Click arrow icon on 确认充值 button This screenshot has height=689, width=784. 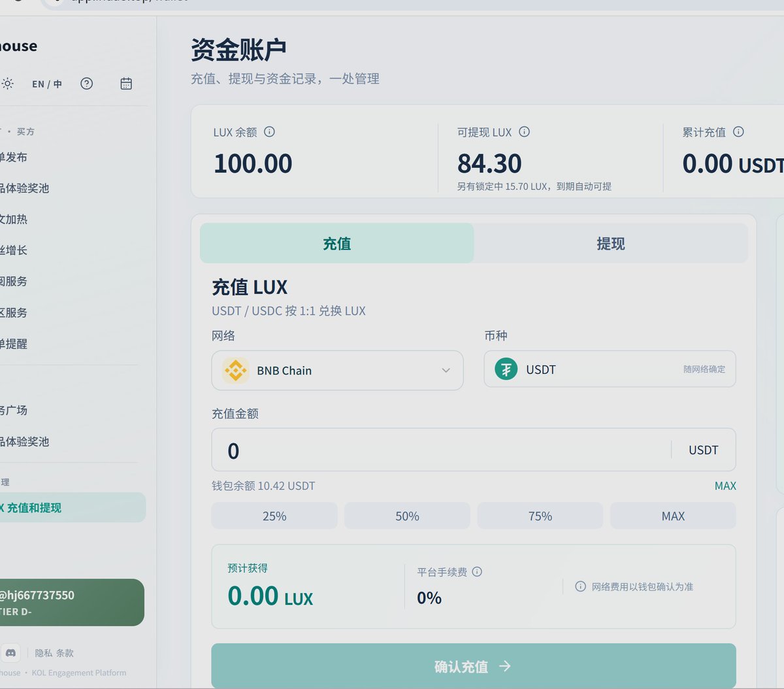(504, 666)
